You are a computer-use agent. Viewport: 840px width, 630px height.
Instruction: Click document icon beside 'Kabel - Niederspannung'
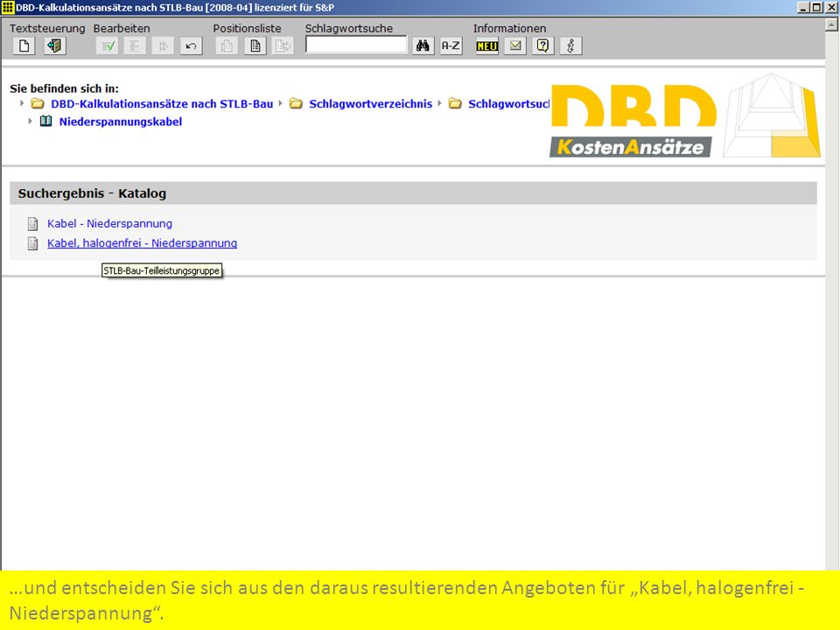[x=32, y=223]
